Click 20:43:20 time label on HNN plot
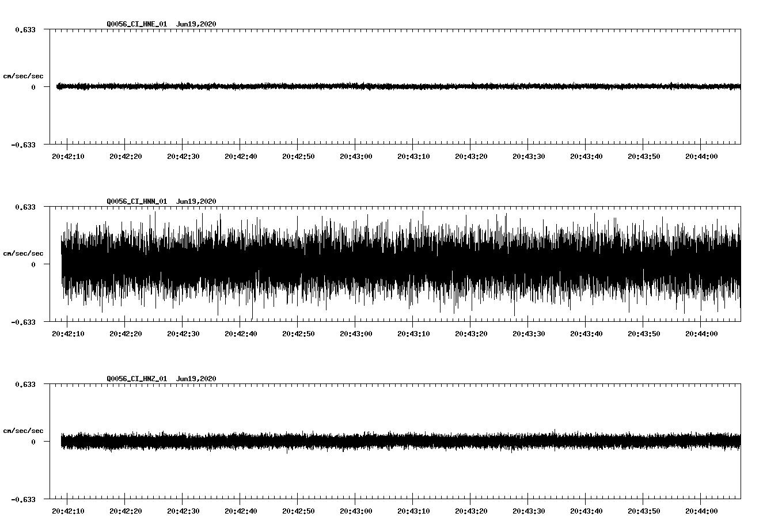 point(471,334)
